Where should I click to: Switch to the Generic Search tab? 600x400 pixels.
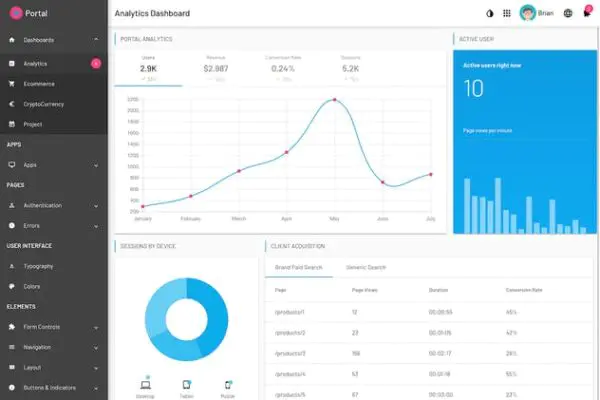click(x=366, y=267)
